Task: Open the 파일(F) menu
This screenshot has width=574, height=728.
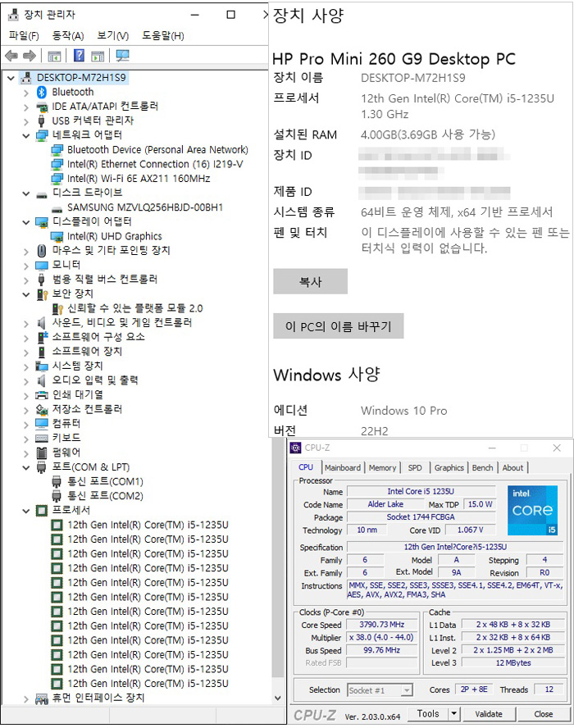Action: pyautogui.click(x=24, y=36)
